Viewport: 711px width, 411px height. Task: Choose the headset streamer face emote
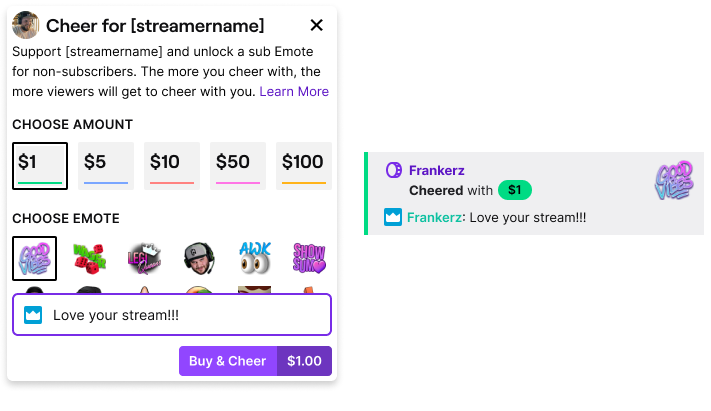pyautogui.click(x=199, y=259)
